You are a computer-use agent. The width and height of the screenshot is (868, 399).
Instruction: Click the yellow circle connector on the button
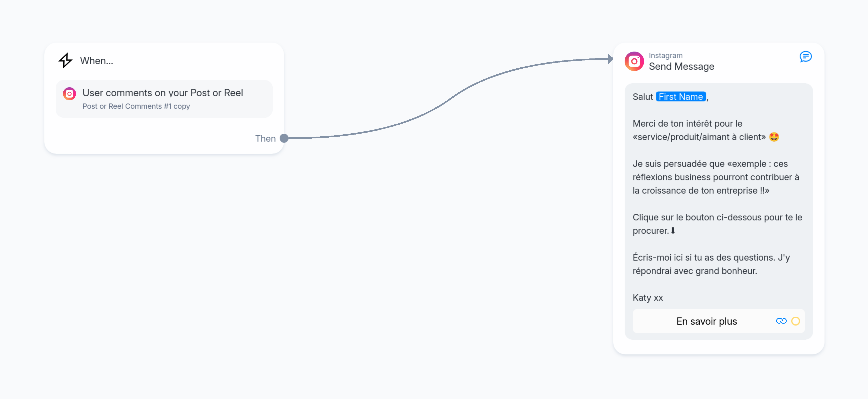[x=795, y=321]
